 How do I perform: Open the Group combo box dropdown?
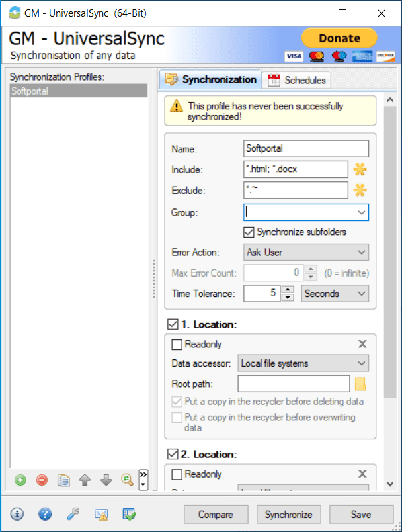point(361,212)
